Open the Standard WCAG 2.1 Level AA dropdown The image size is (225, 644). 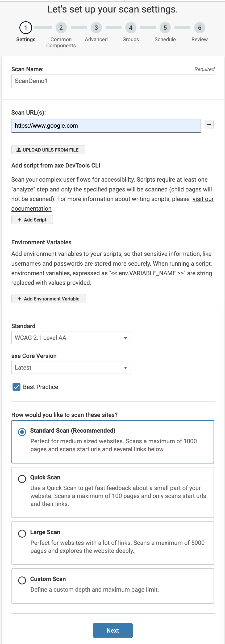tap(71, 338)
